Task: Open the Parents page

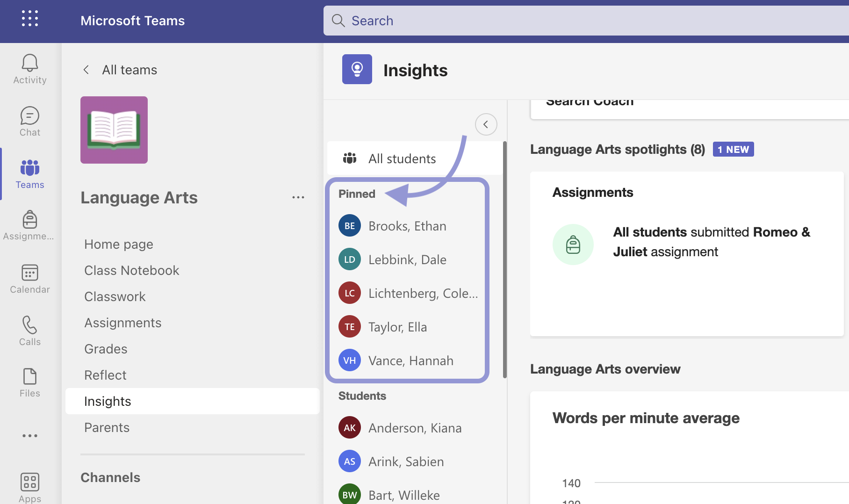Action: (107, 427)
